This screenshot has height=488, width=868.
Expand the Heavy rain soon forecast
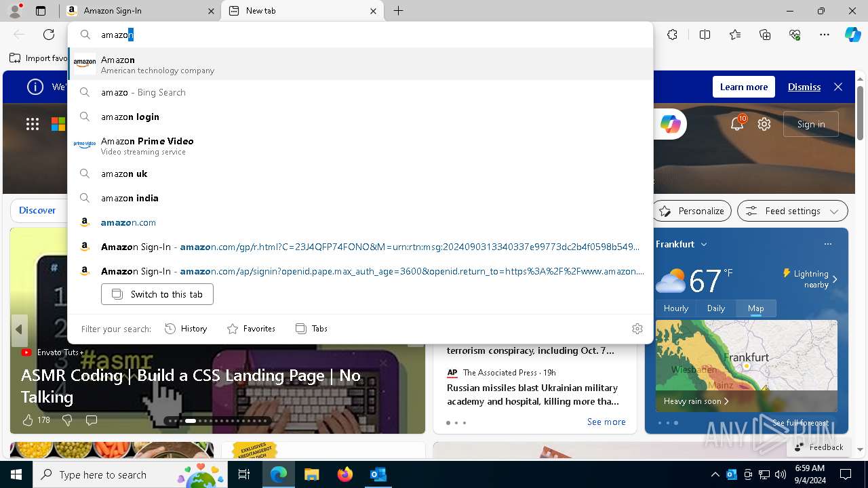click(696, 401)
